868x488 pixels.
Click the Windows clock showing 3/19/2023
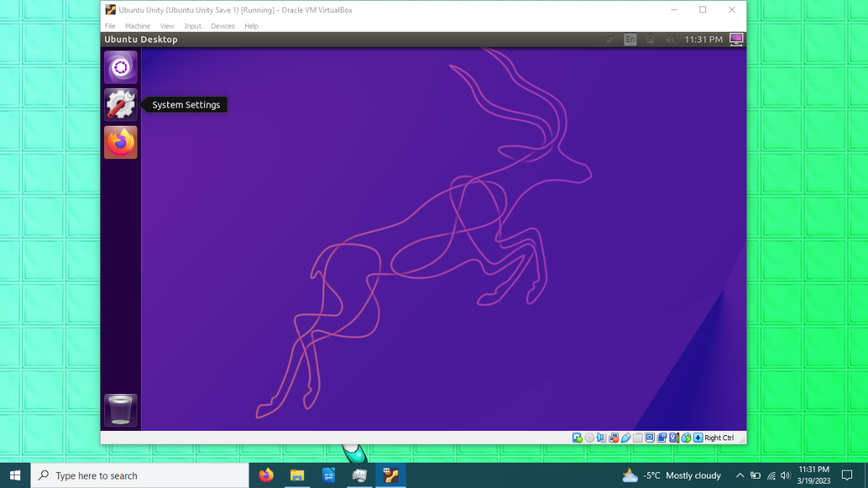814,475
